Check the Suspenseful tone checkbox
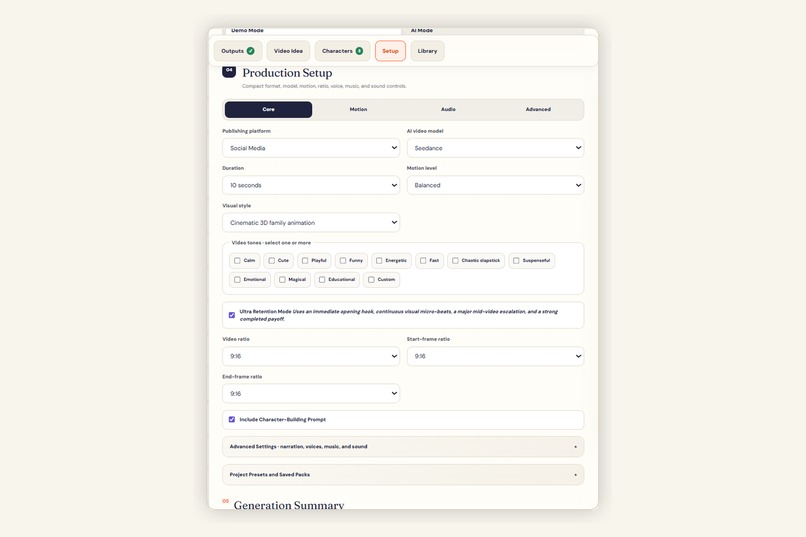The image size is (806, 537). coord(516,261)
